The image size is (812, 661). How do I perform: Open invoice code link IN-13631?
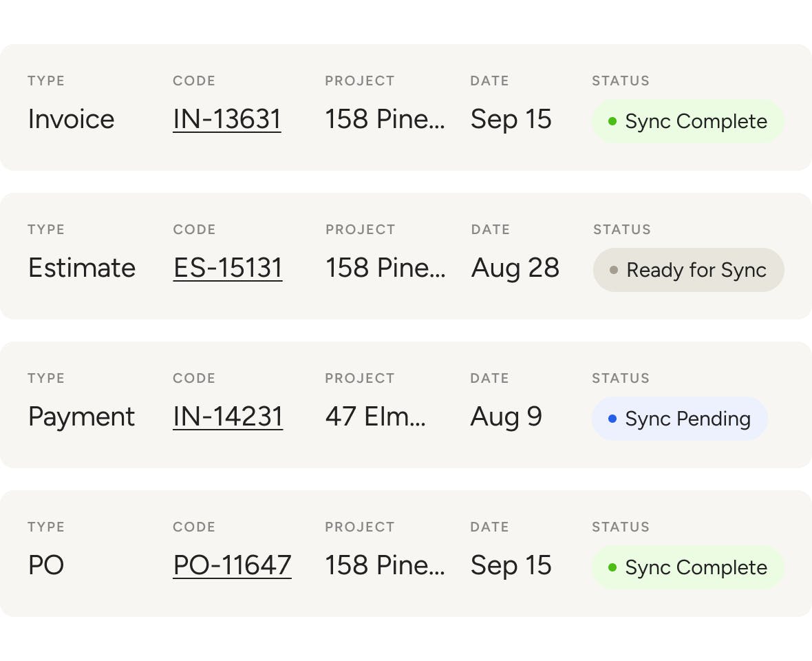pyautogui.click(x=226, y=119)
